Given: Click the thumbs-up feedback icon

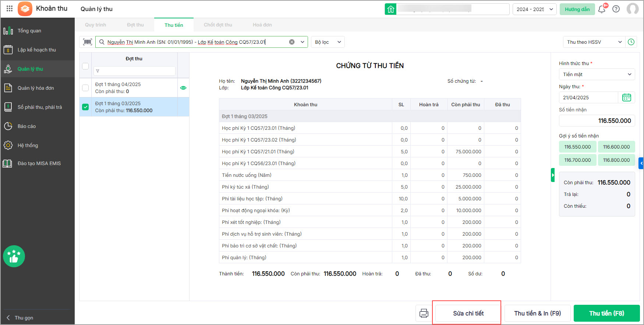Looking at the screenshot, I should [x=14, y=256].
